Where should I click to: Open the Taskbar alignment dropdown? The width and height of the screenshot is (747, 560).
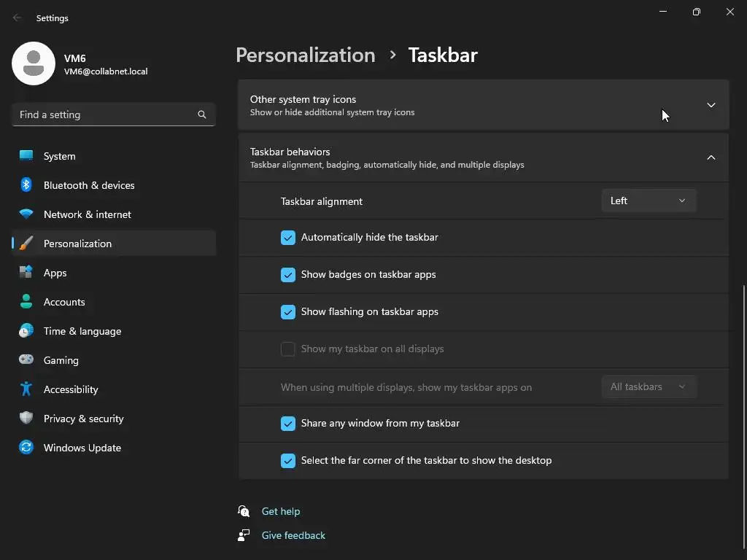coord(649,201)
